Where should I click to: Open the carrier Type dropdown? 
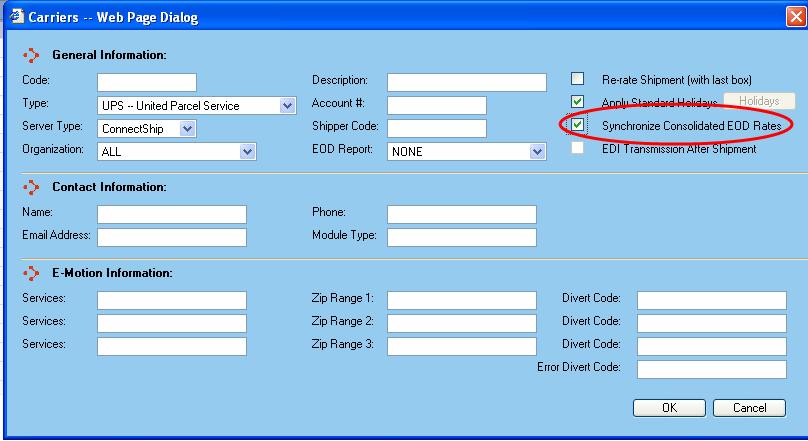pos(288,105)
